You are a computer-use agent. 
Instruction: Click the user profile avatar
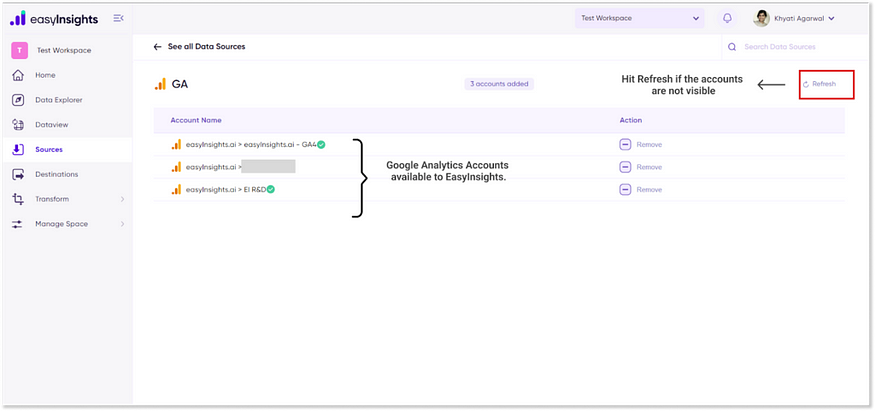(762, 18)
